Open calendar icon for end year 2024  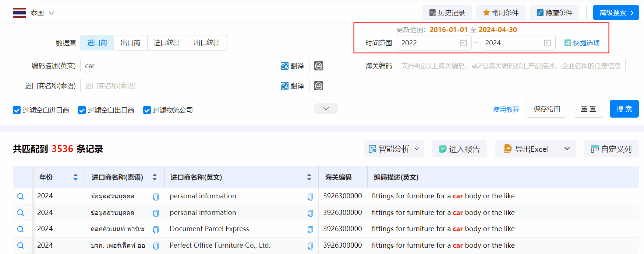547,43
